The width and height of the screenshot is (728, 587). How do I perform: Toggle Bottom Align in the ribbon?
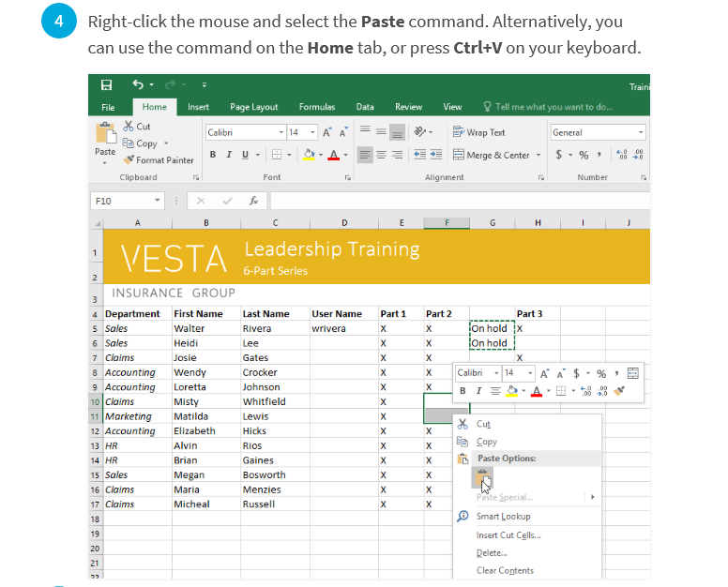[x=397, y=132]
